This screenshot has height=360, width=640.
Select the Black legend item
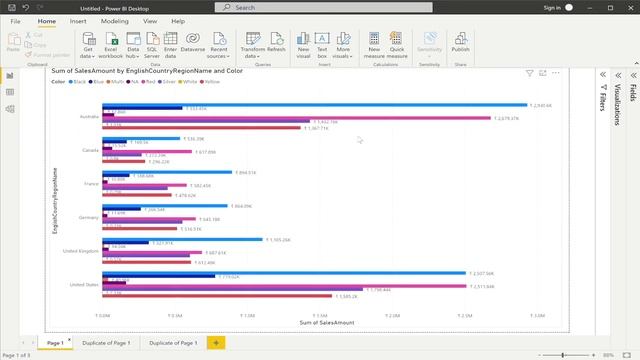click(x=77, y=82)
